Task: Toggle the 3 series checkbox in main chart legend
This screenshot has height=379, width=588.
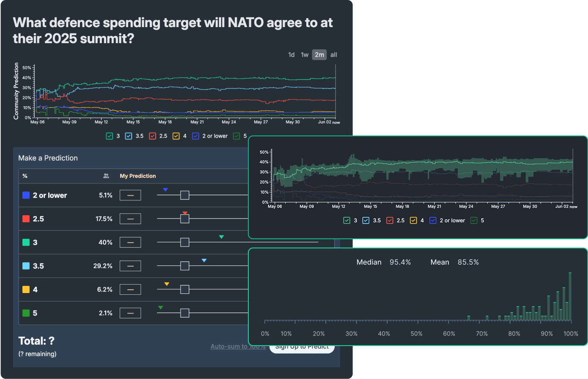Action: coord(110,136)
